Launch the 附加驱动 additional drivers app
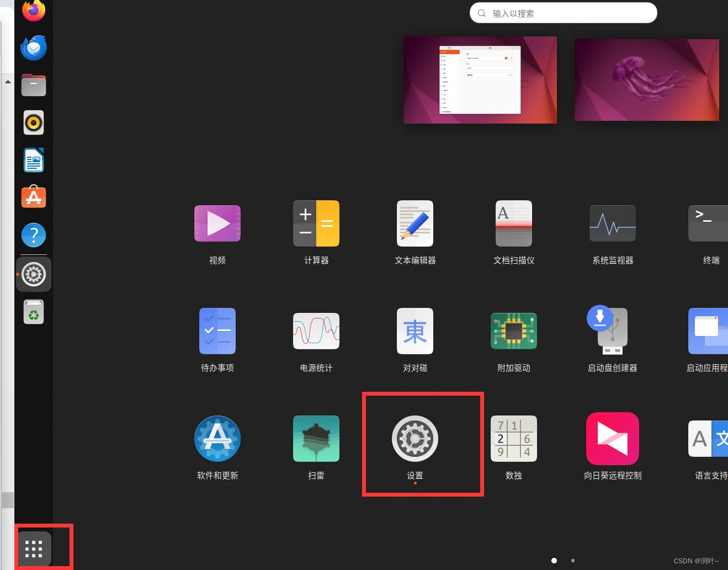728x570 pixels. 514,331
